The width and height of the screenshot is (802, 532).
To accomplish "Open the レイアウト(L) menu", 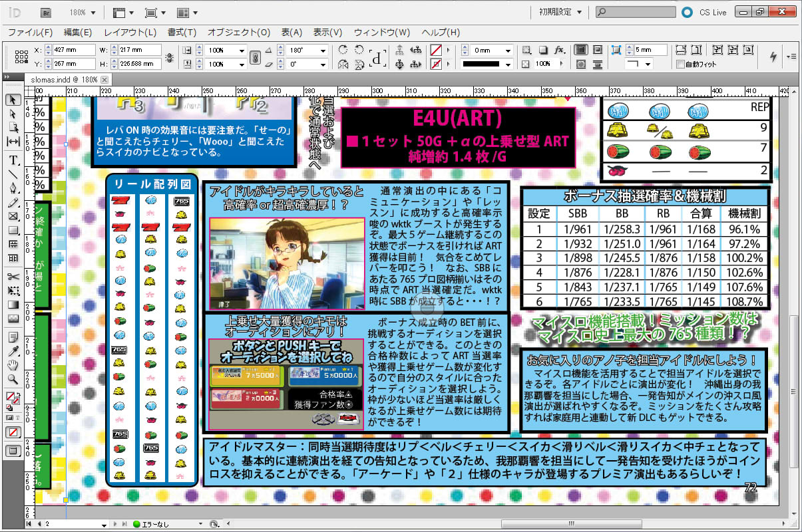I will click(x=130, y=32).
